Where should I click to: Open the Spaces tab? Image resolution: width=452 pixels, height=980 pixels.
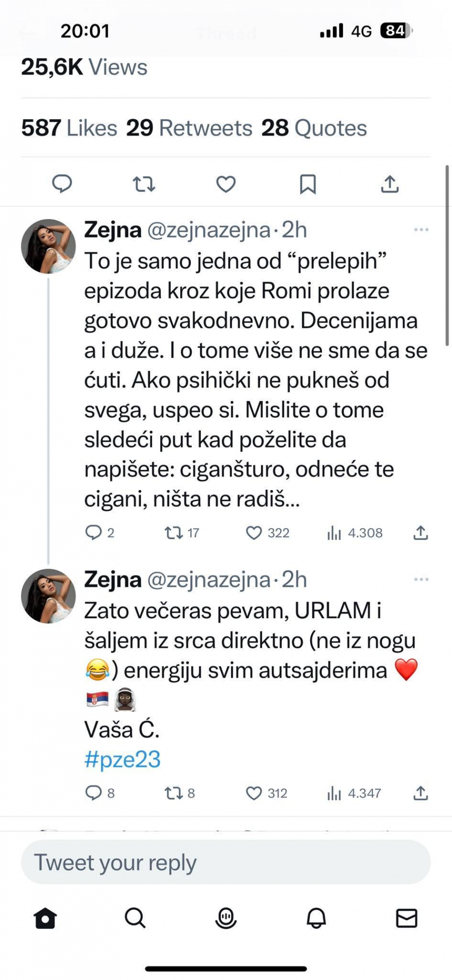(226, 918)
